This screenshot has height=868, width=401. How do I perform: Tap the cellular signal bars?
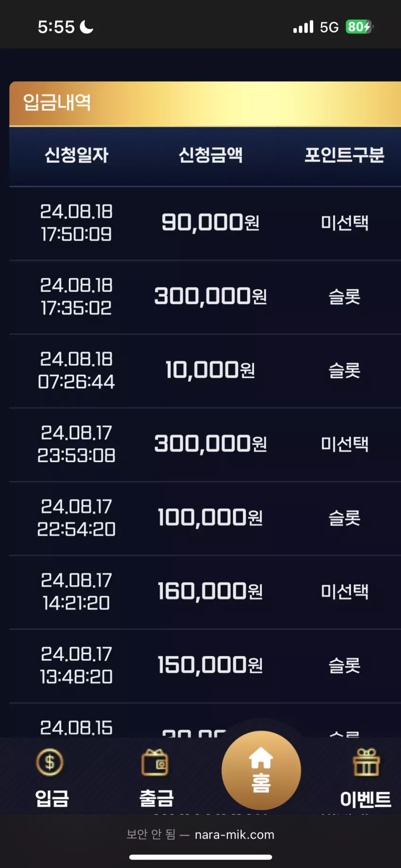(303, 27)
